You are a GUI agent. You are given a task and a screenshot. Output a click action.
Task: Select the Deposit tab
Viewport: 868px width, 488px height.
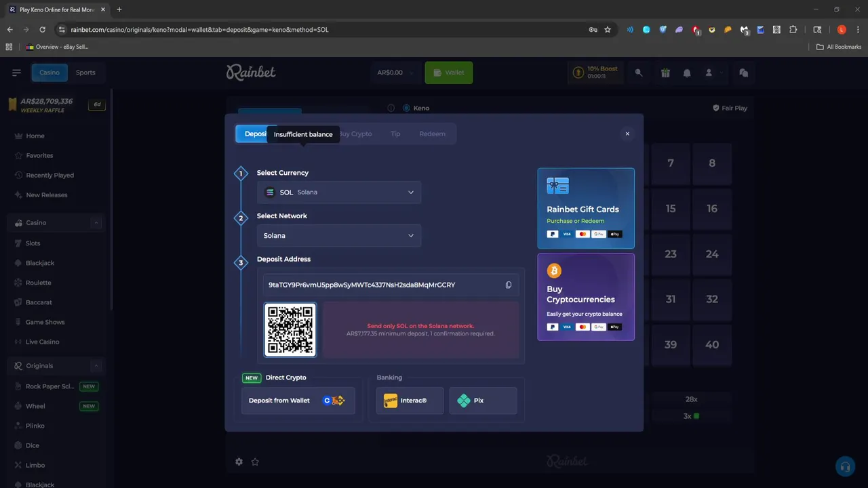(252, 134)
